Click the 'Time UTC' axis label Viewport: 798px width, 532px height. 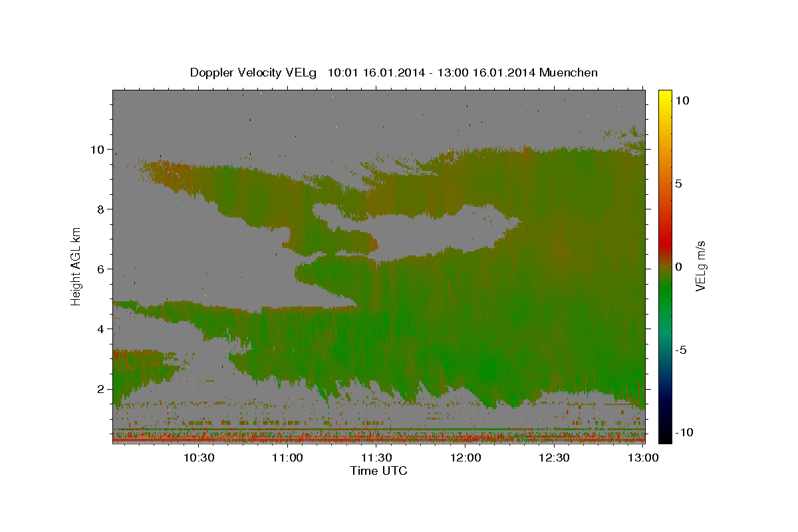click(378, 471)
